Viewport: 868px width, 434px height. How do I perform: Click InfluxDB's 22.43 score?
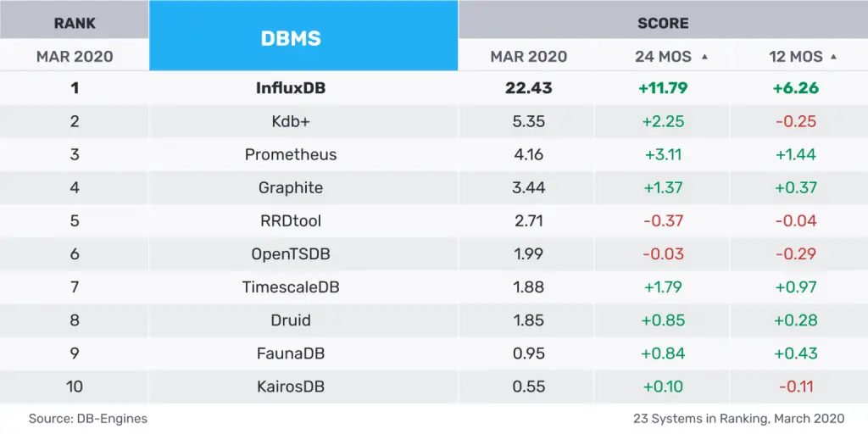[x=528, y=88]
